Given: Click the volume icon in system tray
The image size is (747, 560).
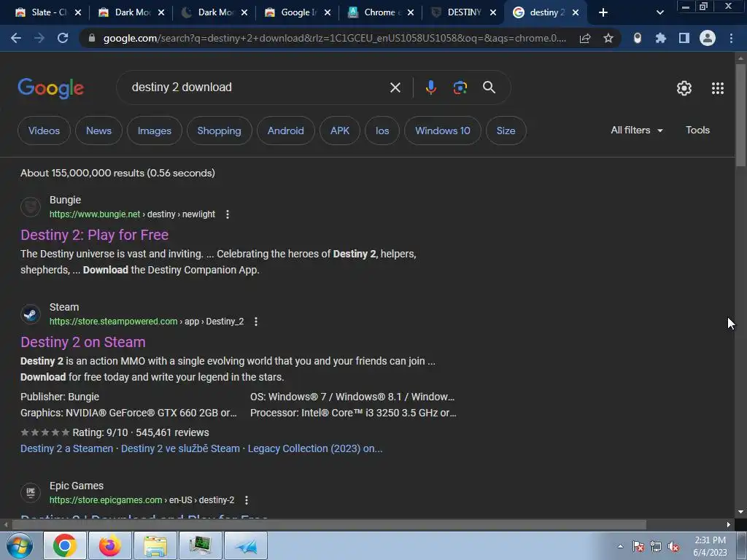Looking at the screenshot, I should [x=673, y=547].
